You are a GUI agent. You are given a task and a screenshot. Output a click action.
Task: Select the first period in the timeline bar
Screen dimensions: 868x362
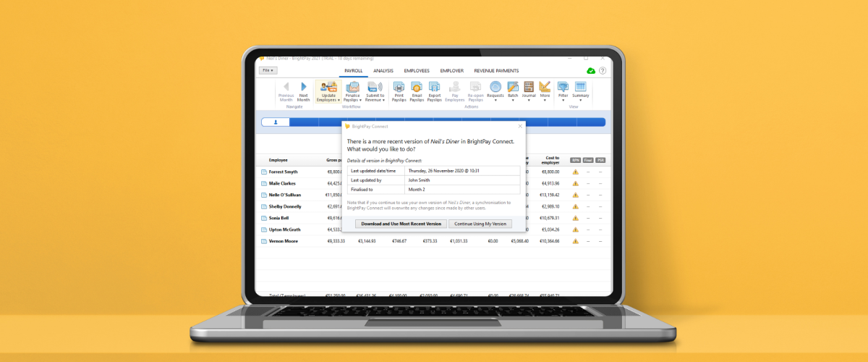tap(276, 122)
